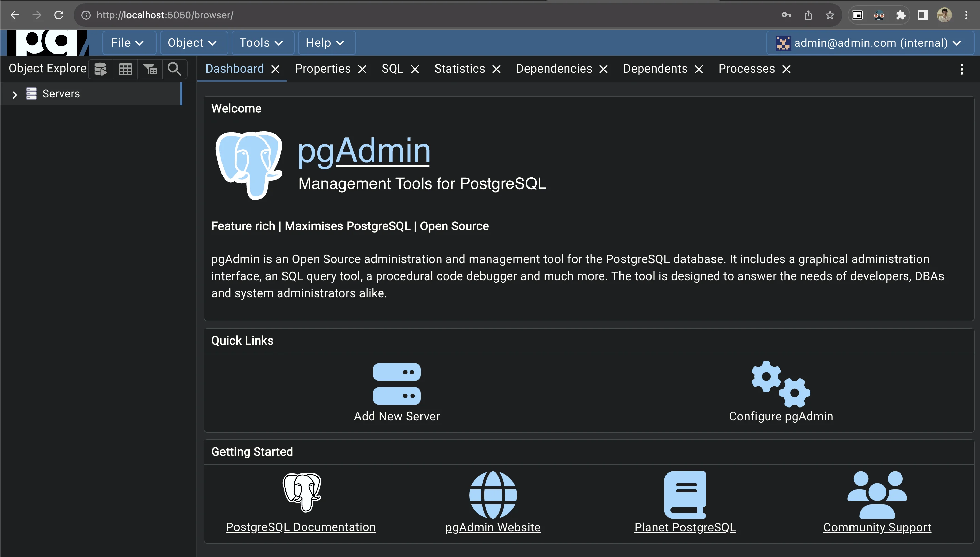Open the Tools menu dropdown
Image resolution: width=980 pixels, height=557 pixels.
[x=263, y=43]
